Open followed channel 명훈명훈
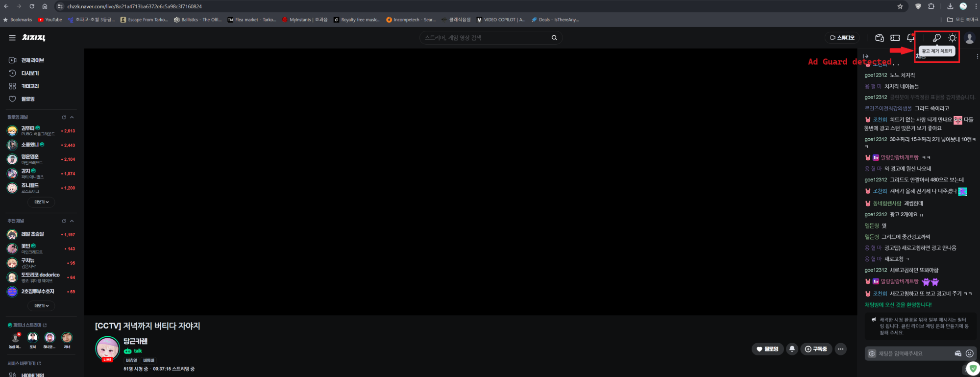Screen dimensions: 980x377 coord(41,159)
